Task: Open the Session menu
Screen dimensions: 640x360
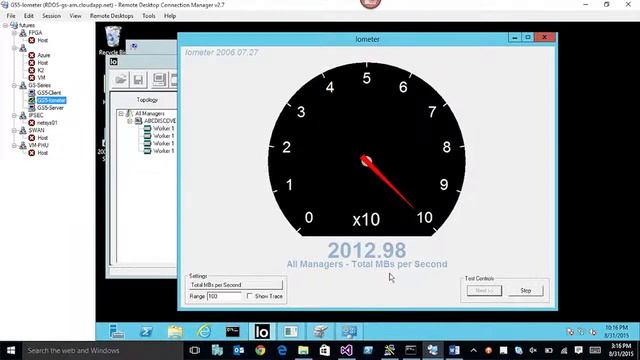Action: coord(51,16)
